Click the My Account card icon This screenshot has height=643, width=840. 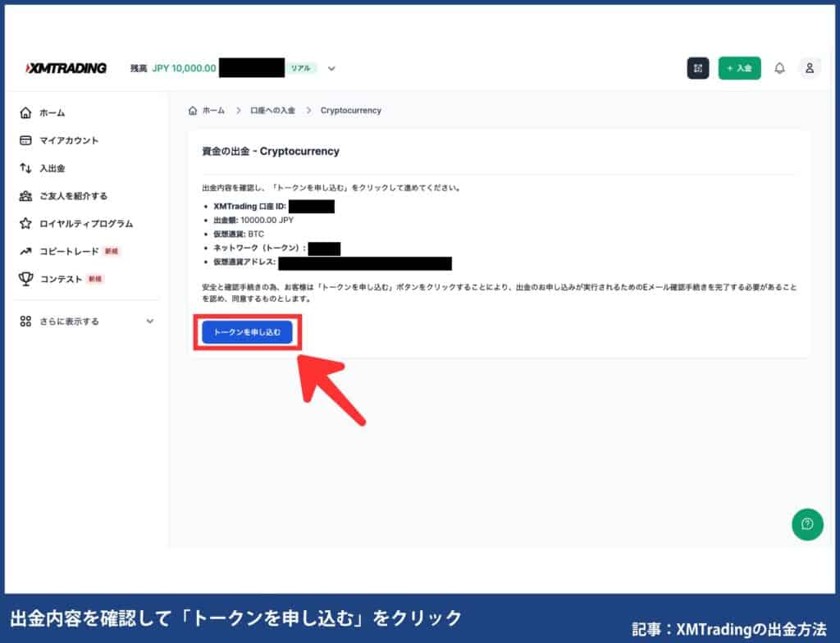click(x=25, y=140)
